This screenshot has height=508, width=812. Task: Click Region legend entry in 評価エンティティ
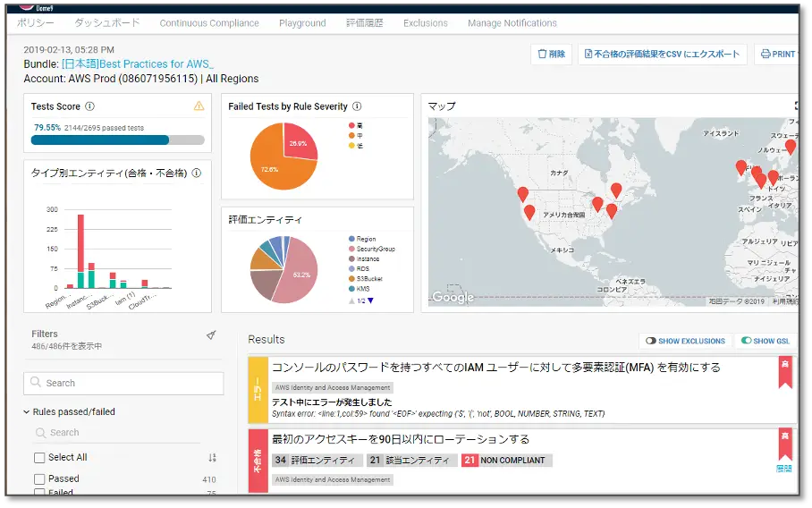click(362, 239)
